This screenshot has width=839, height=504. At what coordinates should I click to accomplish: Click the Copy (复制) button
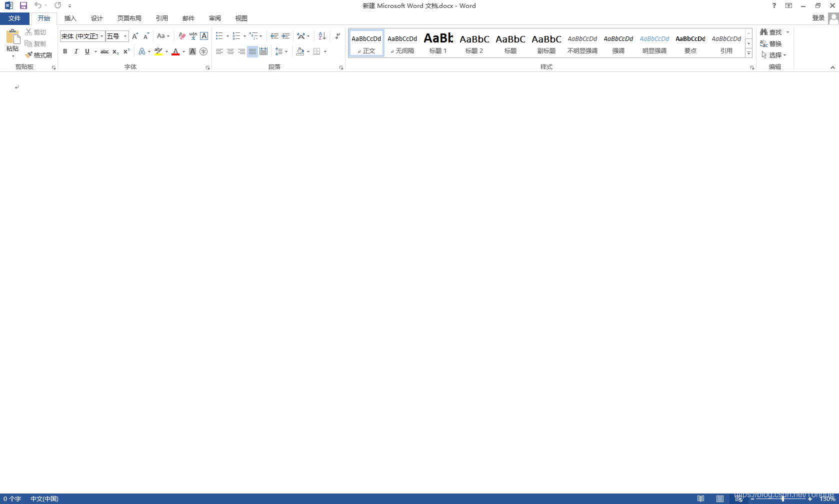click(35, 43)
